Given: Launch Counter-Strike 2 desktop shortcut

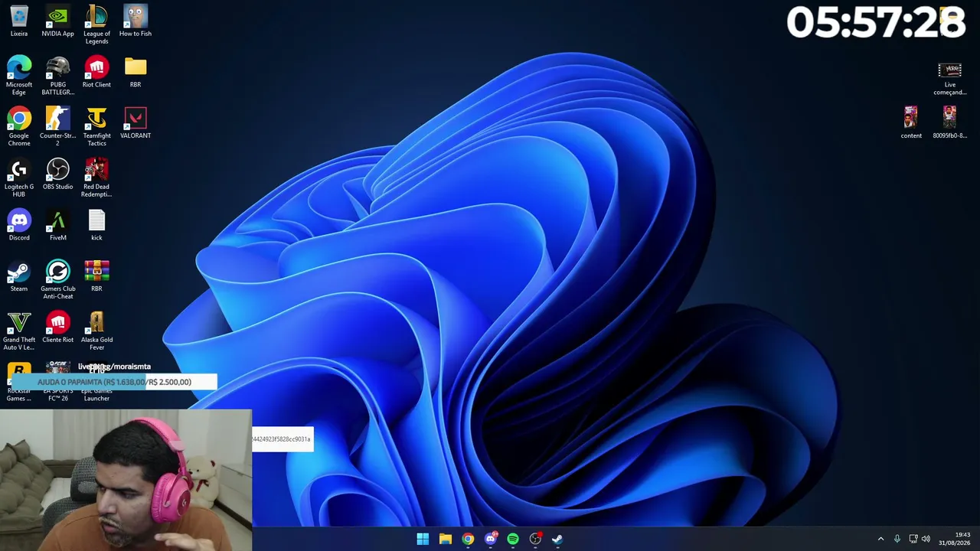Looking at the screenshot, I should coord(58,126).
